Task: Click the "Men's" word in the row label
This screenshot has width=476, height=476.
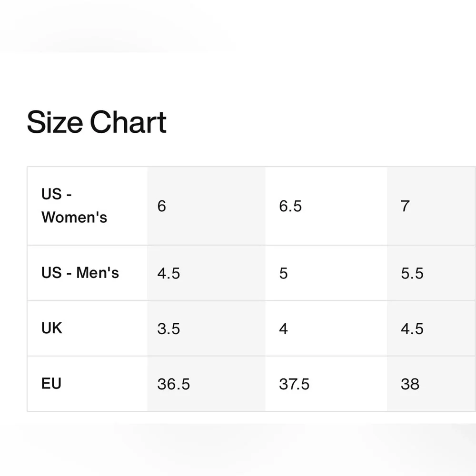Action: (x=98, y=273)
